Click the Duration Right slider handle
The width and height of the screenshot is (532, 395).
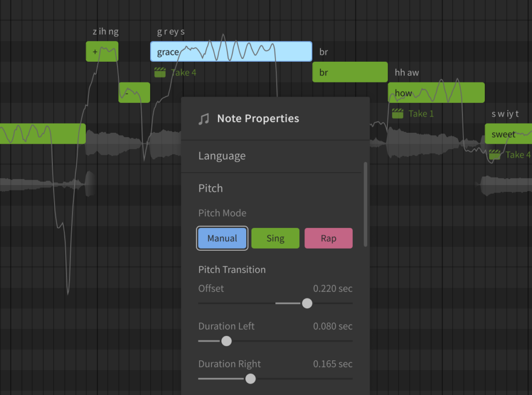[250, 379]
